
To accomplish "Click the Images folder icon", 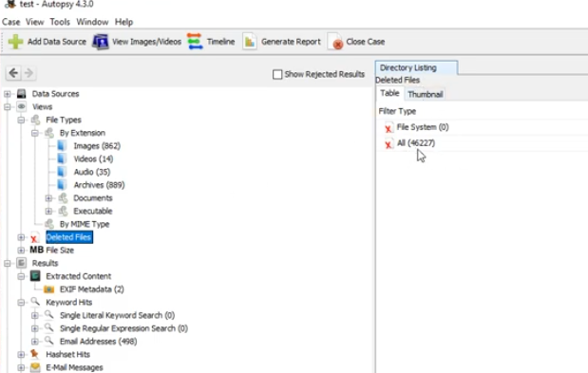I will (63, 145).
